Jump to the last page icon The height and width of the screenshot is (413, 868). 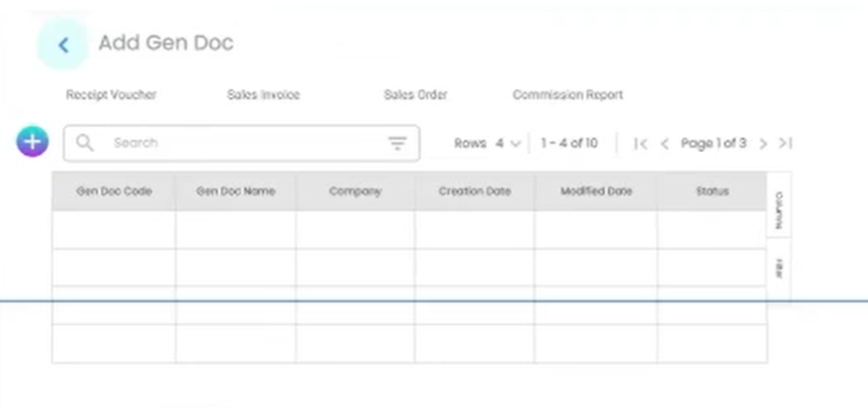pyautogui.click(x=786, y=144)
